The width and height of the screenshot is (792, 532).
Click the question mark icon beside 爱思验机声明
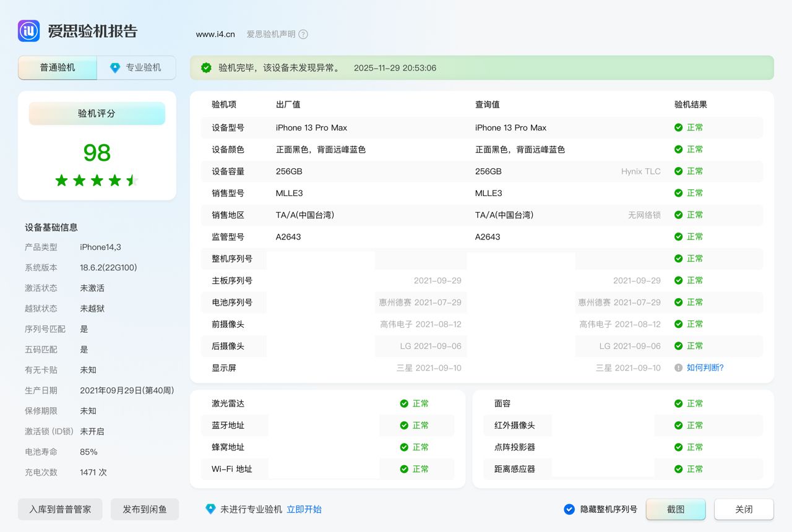(x=303, y=35)
